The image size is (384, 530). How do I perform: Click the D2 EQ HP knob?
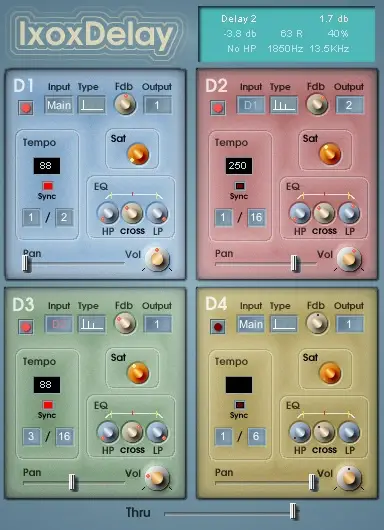pyautogui.click(x=300, y=213)
